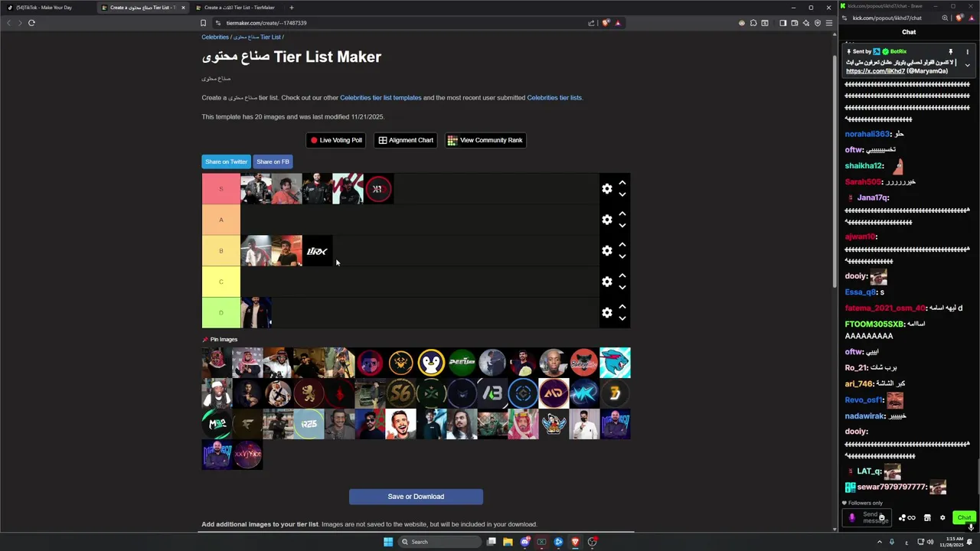Pick the MrBeast blue logo image
Viewport: 980px width, 551px height.
(615, 363)
